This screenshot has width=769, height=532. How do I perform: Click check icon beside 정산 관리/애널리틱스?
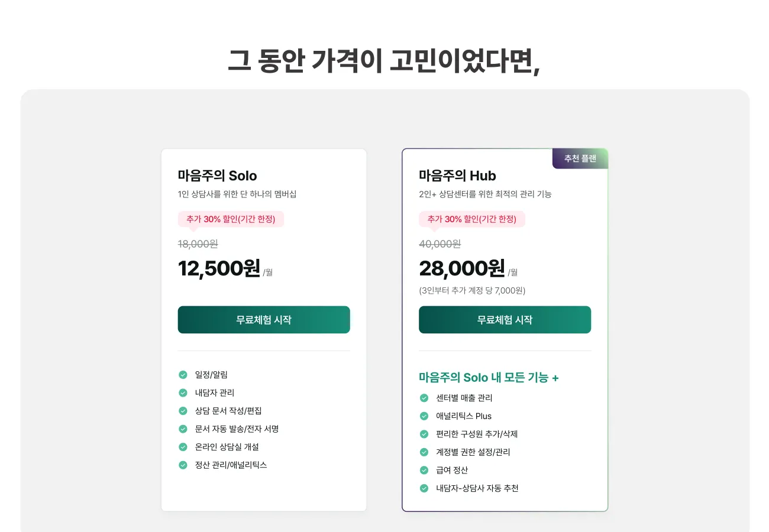(183, 465)
